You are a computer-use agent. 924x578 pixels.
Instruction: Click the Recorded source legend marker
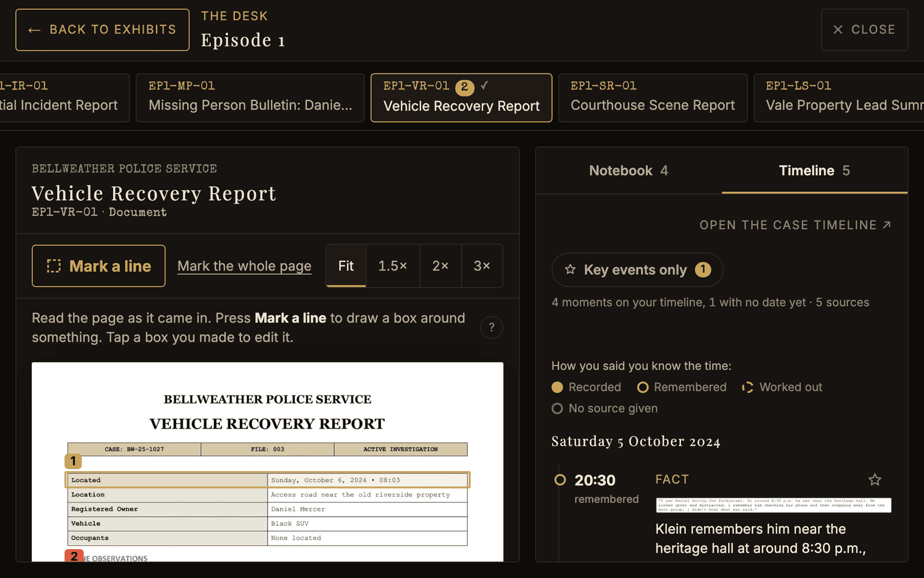(557, 387)
